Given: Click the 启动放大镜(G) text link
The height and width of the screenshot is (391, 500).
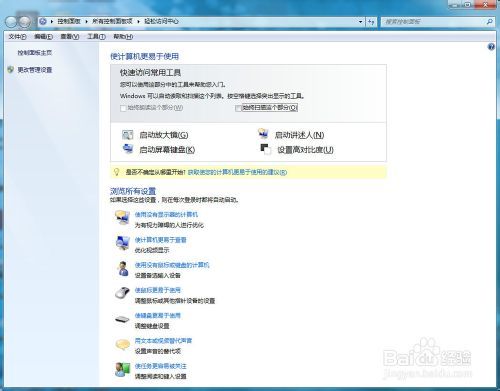Looking at the screenshot, I should coord(164,135).
